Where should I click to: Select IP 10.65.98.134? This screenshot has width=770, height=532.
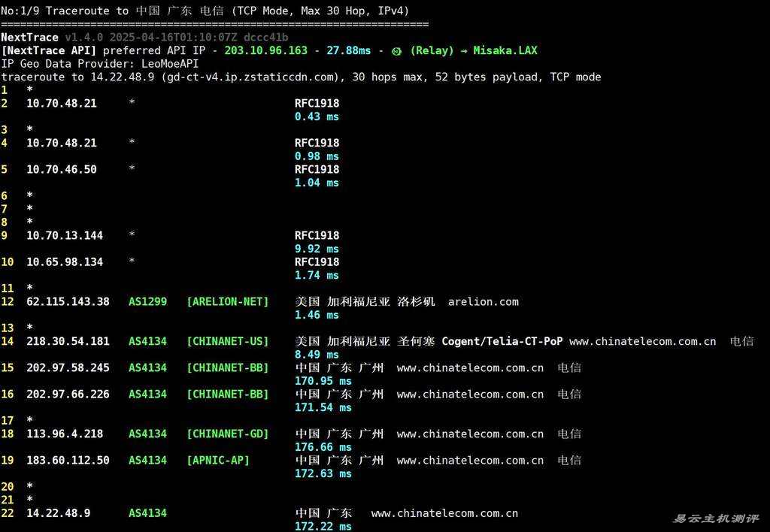pyautogui.click(x=65, y=262)
